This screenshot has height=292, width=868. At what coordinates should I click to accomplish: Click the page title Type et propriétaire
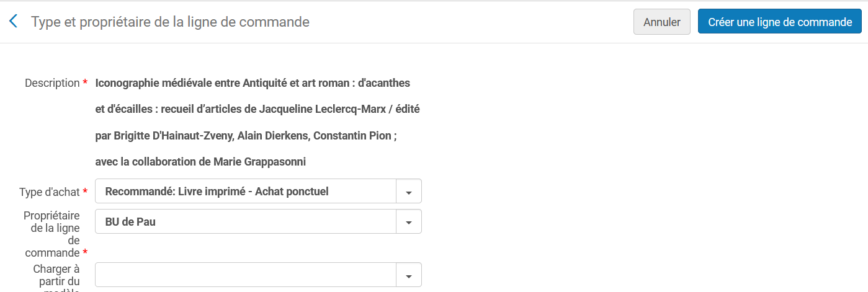click(x=170, y=22)
